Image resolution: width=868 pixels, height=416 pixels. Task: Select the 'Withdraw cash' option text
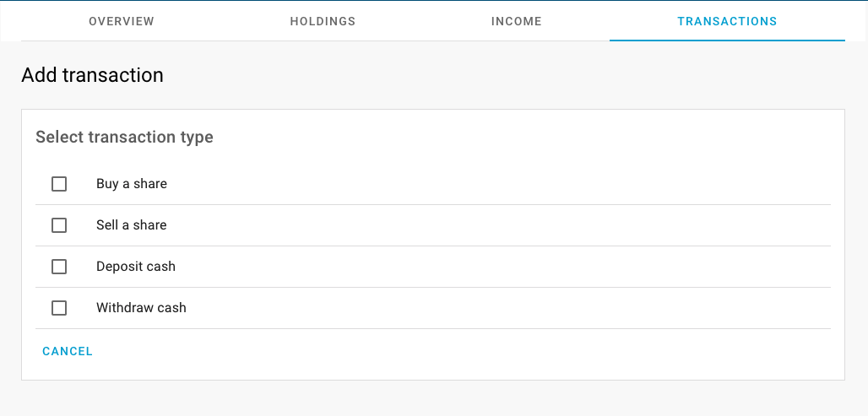[141, 308]
